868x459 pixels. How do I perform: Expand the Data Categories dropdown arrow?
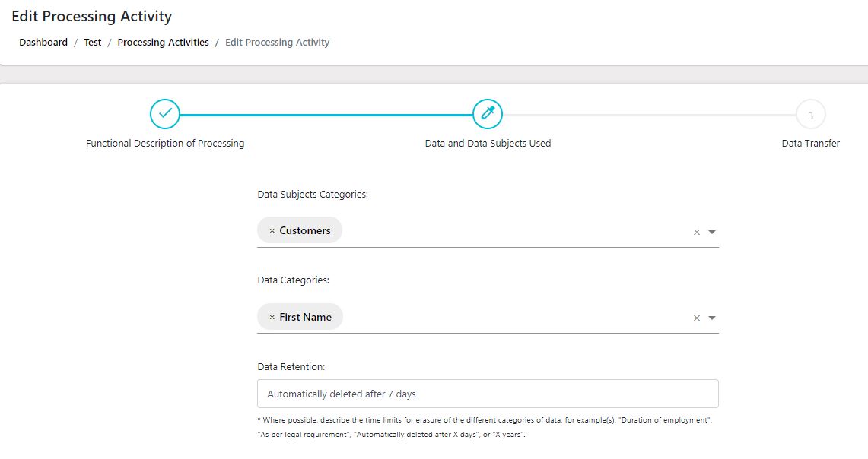click(x=712, y=318)
